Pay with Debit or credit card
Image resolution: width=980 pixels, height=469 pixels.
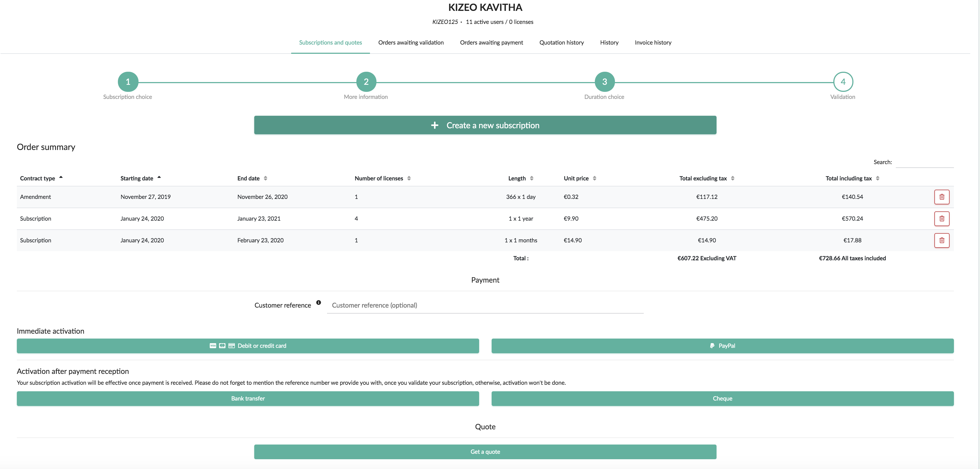(x=248, y=346)
